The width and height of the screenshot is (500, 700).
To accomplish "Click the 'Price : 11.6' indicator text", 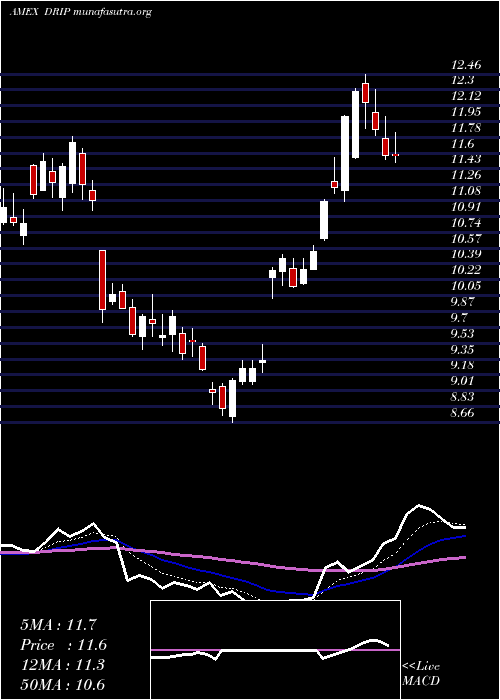I will tap(63, 645).
